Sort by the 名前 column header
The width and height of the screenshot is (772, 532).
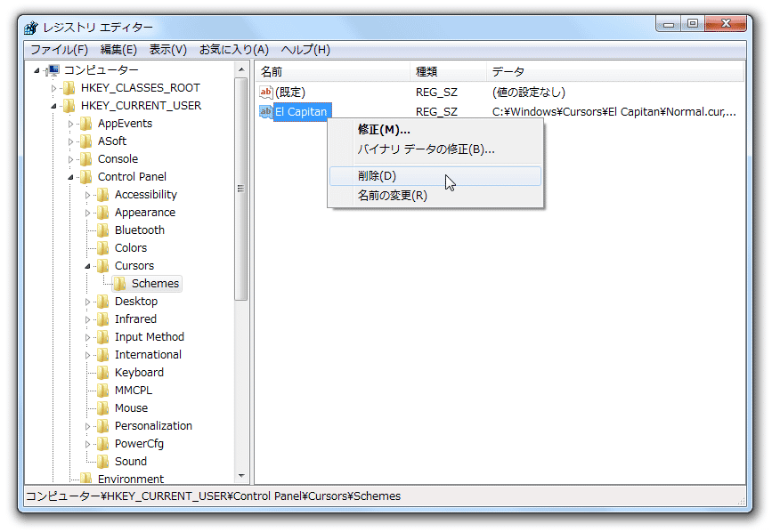click(332, 72)
